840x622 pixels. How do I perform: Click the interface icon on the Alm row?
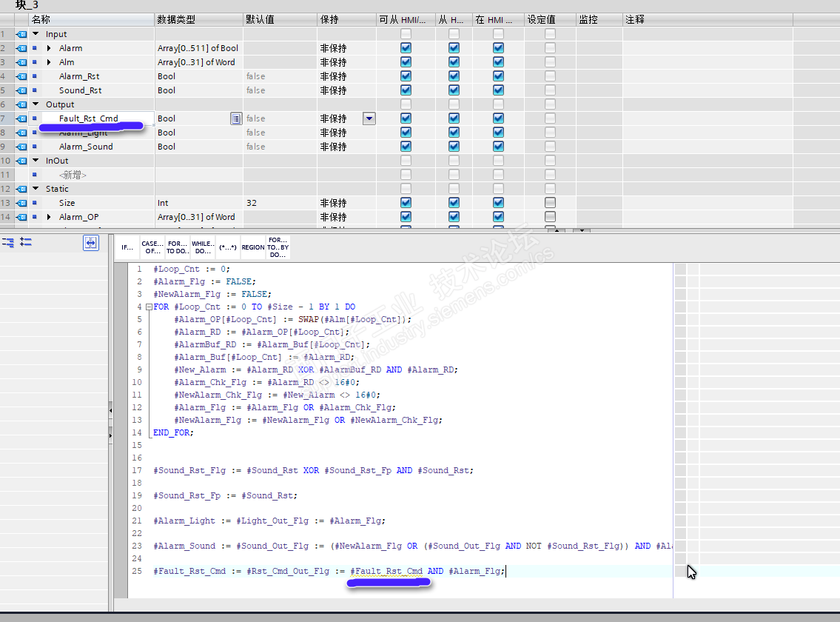[21, 62]
